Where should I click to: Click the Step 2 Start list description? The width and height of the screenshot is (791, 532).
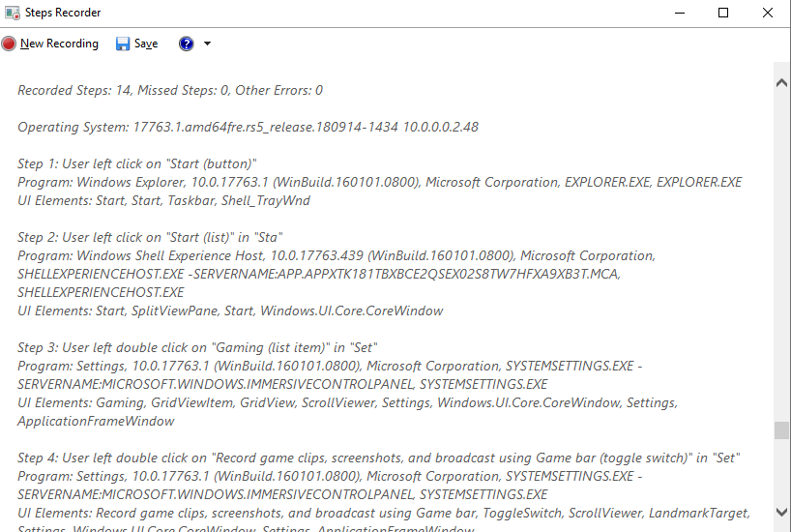(150, 238)
